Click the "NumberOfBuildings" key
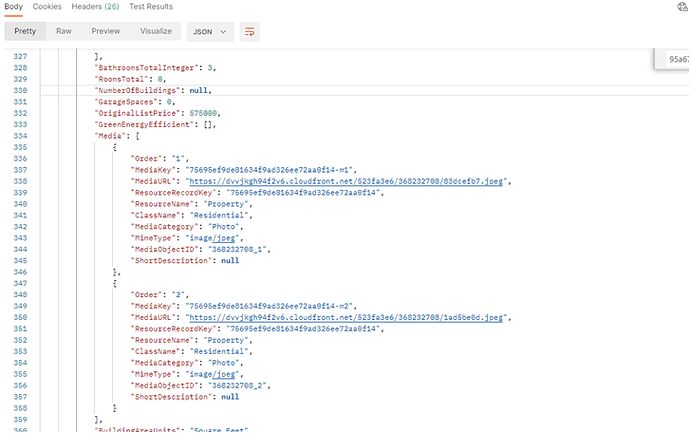 click(x=137, y=91)
